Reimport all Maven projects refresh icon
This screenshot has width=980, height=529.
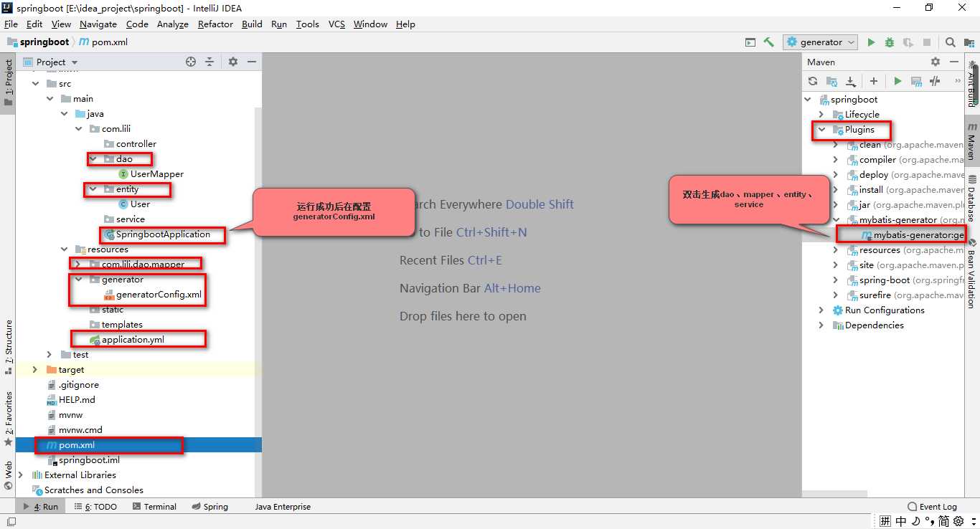pos(813,81)
